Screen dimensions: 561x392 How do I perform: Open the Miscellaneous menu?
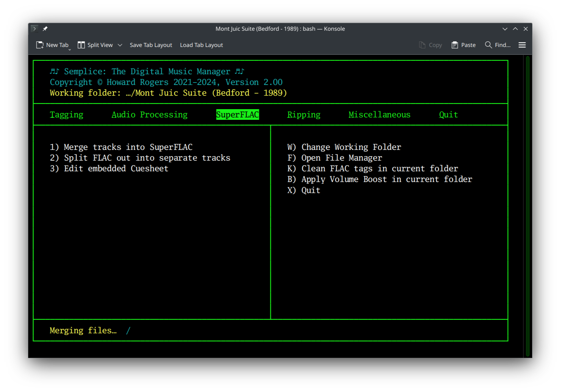point(379,114)
